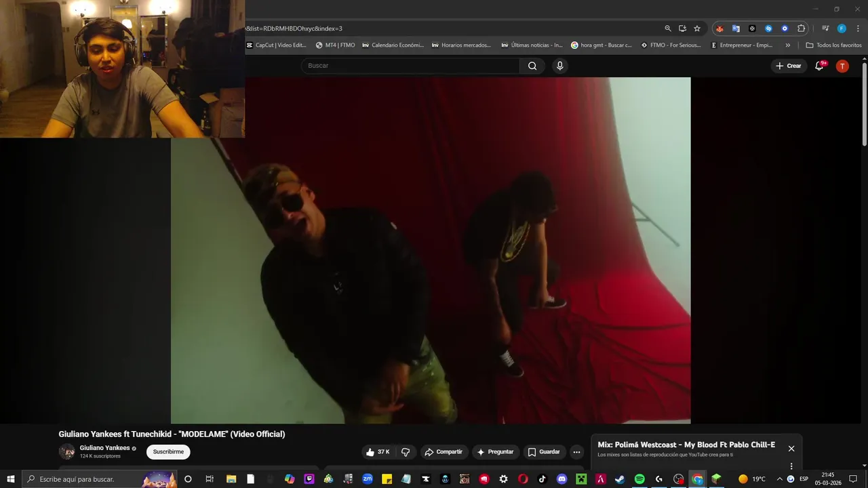Click the MODELAME video title text
The width and height of the screenshot is (868, 488).
[172, 434]
